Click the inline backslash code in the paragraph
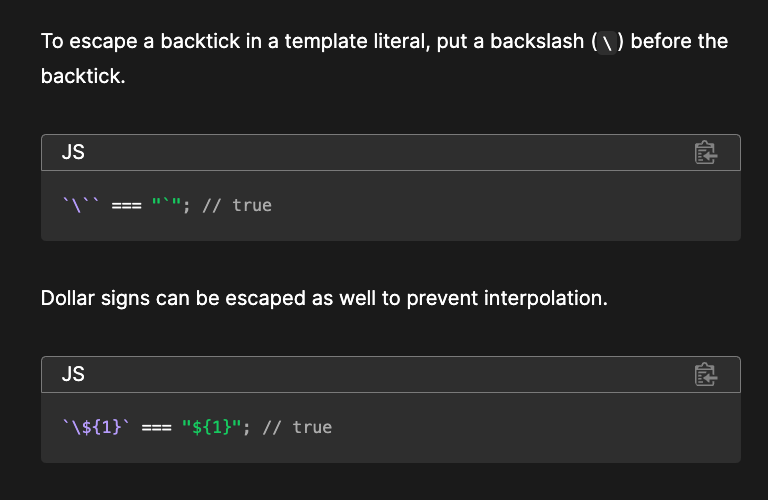The width and height of the screenshot is (768, 500). [607, 43]
